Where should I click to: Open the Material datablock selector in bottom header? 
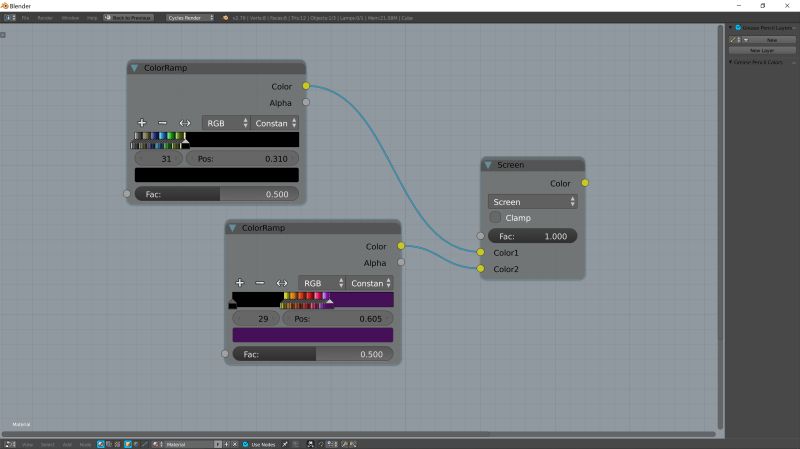click(x=158, y=444)
